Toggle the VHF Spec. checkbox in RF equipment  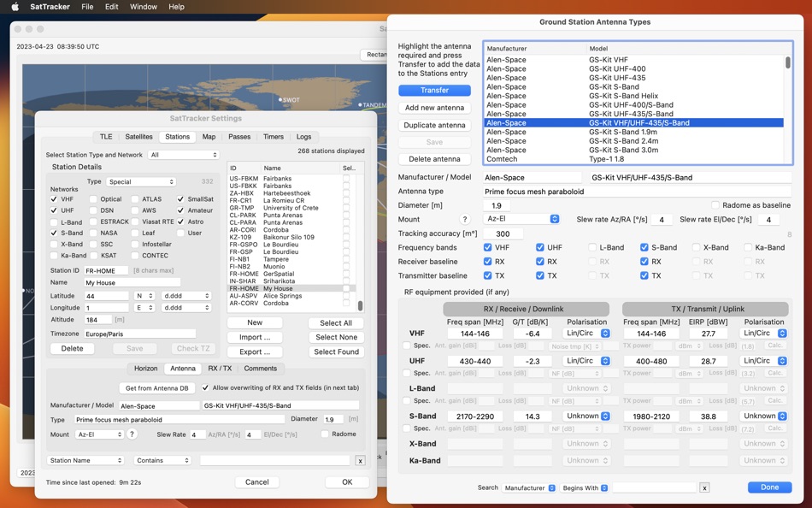click(407, 346)
